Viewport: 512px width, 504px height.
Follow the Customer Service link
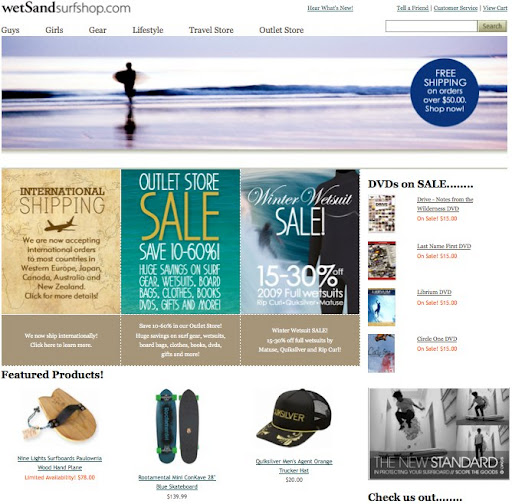point(455,8)
